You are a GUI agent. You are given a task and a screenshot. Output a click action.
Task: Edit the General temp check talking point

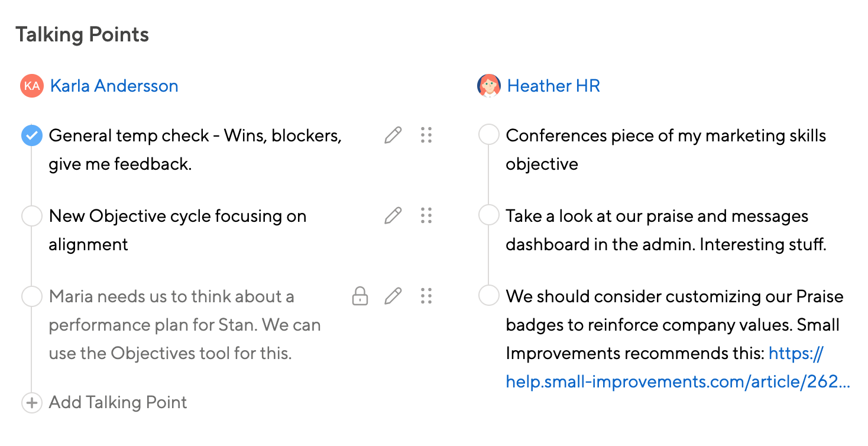[393, 135]
